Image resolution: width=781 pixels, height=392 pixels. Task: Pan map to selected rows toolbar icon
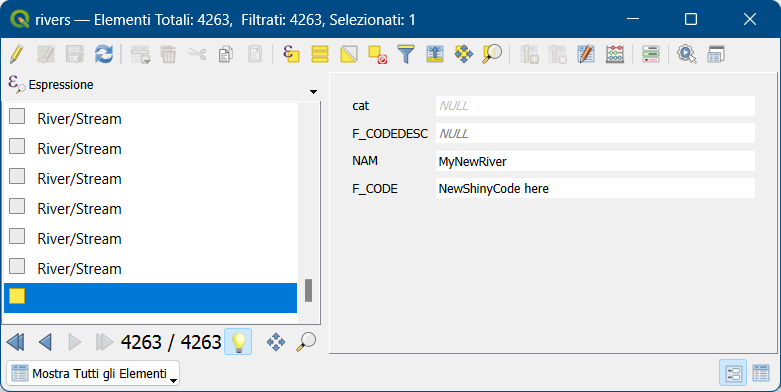464,54
